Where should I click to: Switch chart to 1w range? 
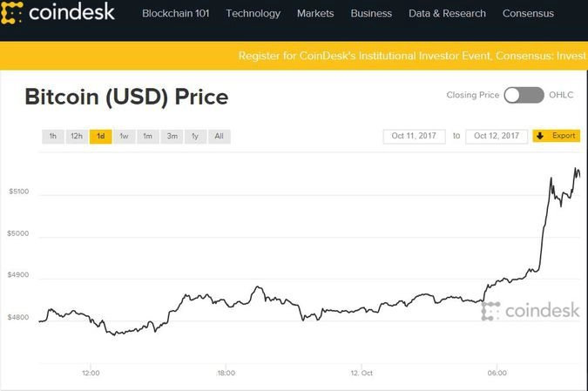click(124, 136)
